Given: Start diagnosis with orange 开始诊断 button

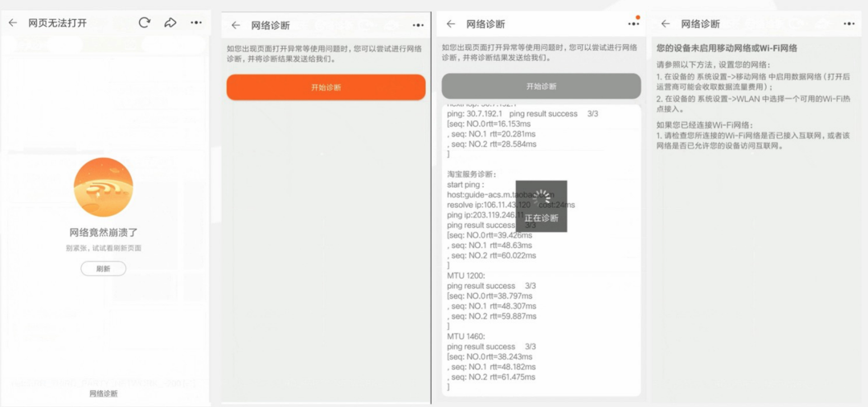Looking at the screenshot, I should click(x=326, y=88).
